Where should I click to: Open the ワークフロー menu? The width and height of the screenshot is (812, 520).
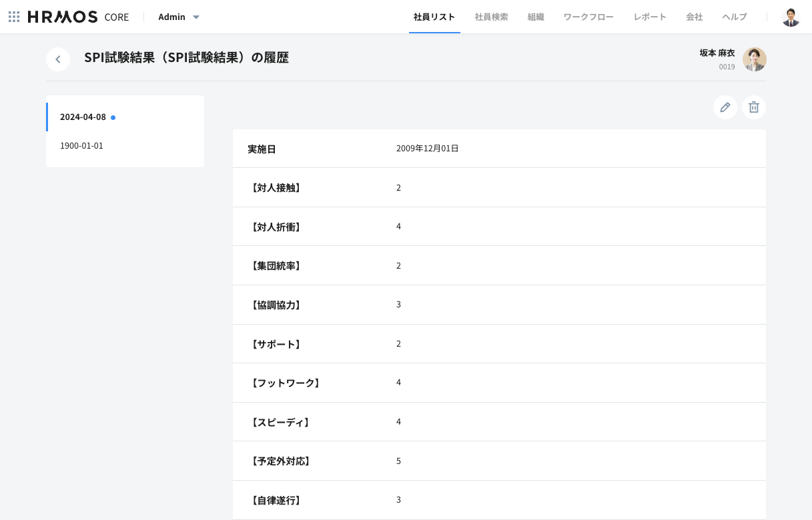(588, 17)
